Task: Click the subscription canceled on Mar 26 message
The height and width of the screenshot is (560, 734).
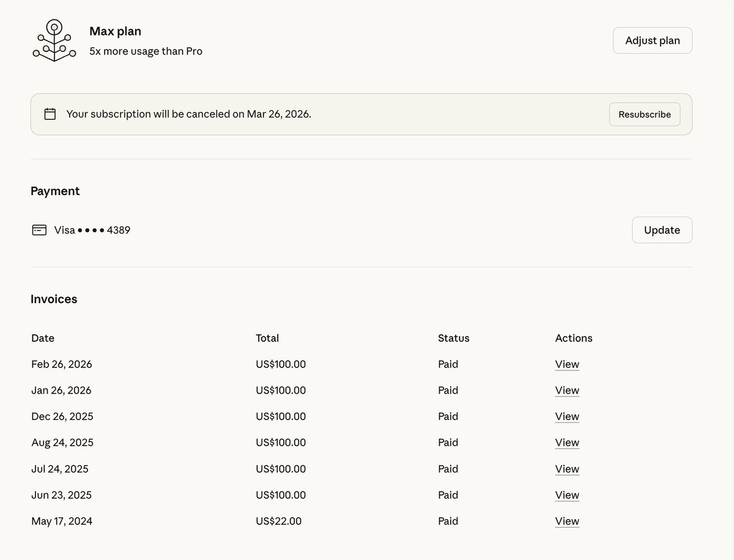Action: coord(188,114)
